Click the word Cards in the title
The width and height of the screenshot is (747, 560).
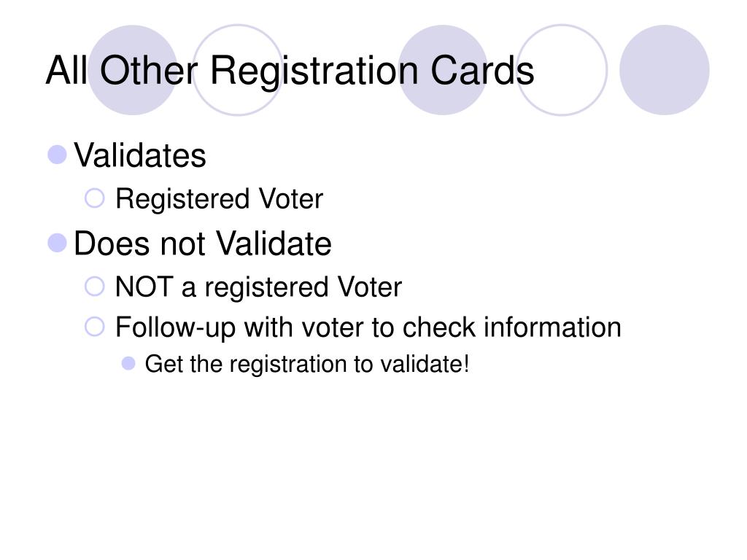click(482, 71)
